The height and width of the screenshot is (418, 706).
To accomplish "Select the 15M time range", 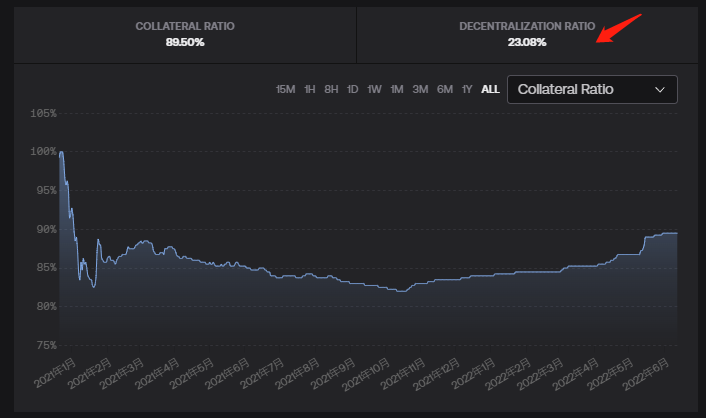I will click(285, 89).
